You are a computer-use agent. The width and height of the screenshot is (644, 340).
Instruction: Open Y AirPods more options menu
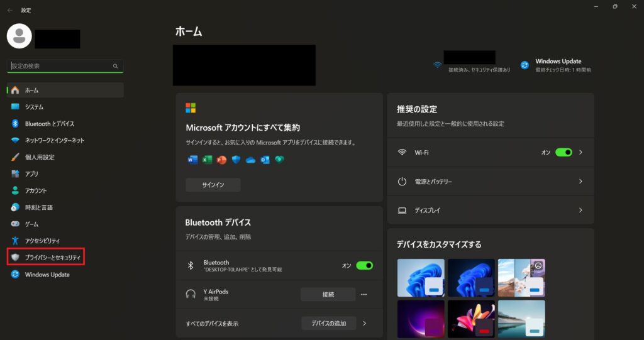pos(364,294)
